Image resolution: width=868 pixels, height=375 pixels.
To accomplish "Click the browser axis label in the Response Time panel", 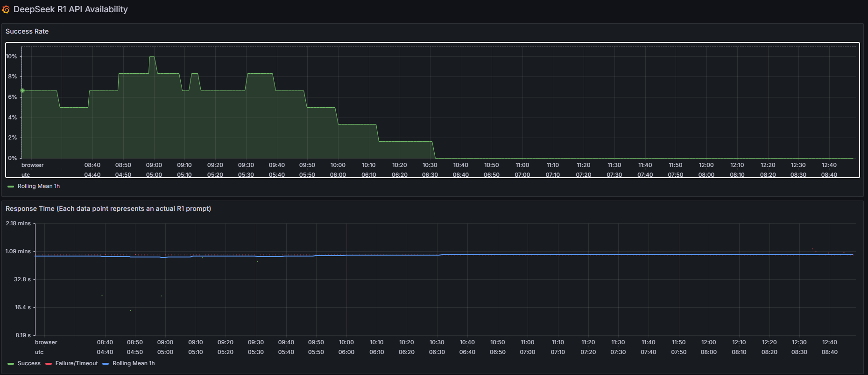I will 46,342.
